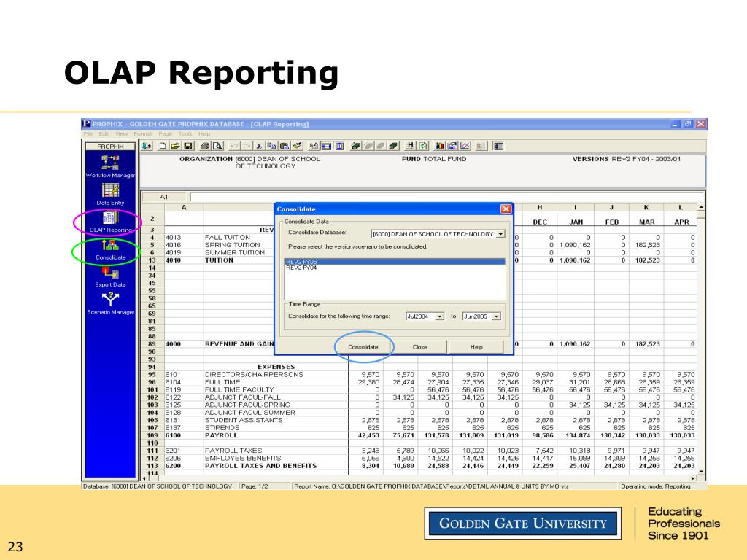
Task: Open OLAP Reporting in the sidebar
Action: click(x=111, y=222)
